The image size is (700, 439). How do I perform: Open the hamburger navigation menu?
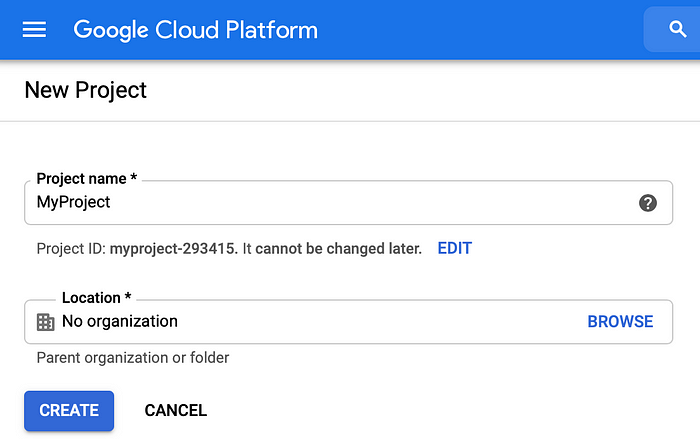(x=34, y=29)
